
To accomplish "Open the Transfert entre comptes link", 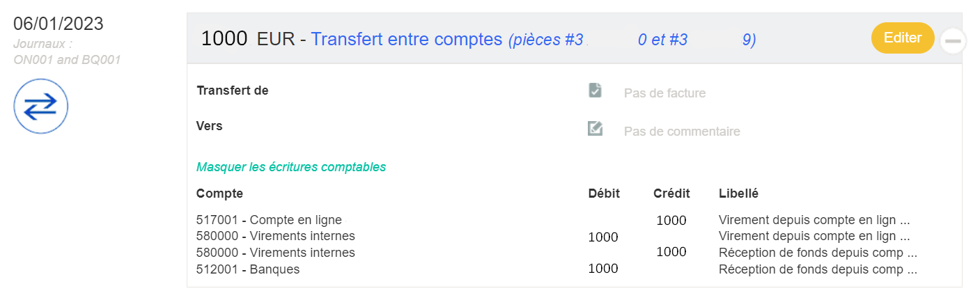I will click(406, 39).
